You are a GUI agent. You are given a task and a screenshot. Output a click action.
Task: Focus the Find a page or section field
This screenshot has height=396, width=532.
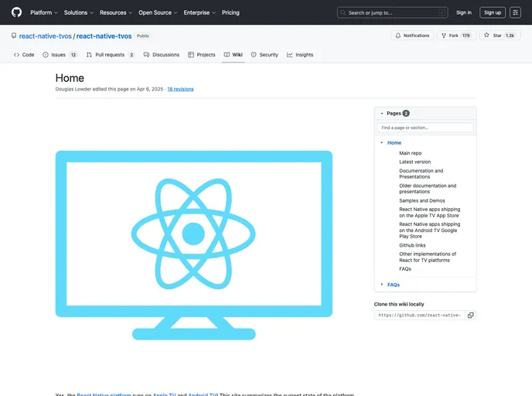pyautogui.click(x=425, y=128)
